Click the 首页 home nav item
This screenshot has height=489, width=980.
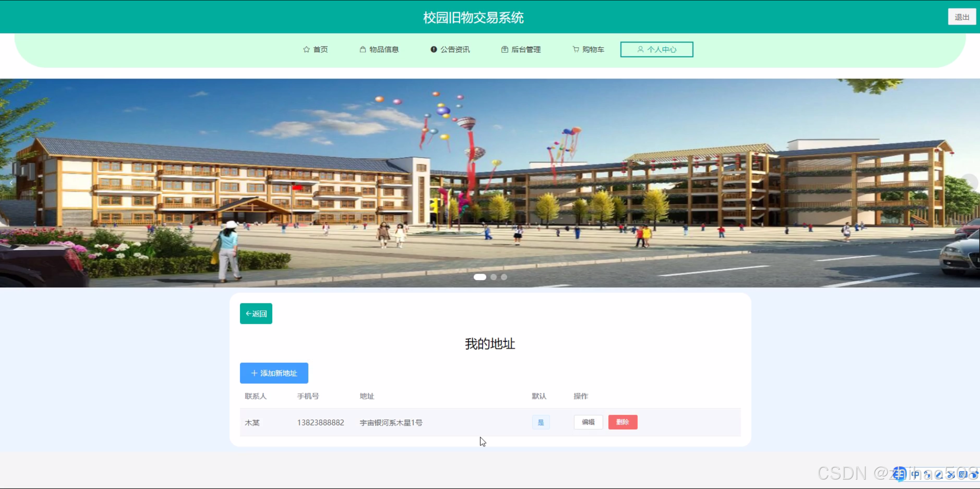pyautogui.click(x=316, y=49)
